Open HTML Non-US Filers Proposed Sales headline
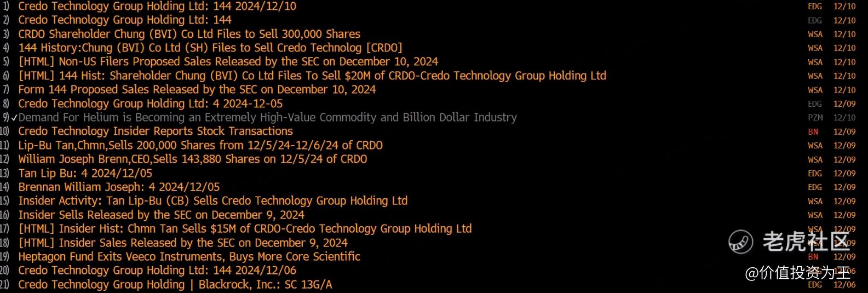Screen dimensions: 868x293 click(x=228, y=61)
